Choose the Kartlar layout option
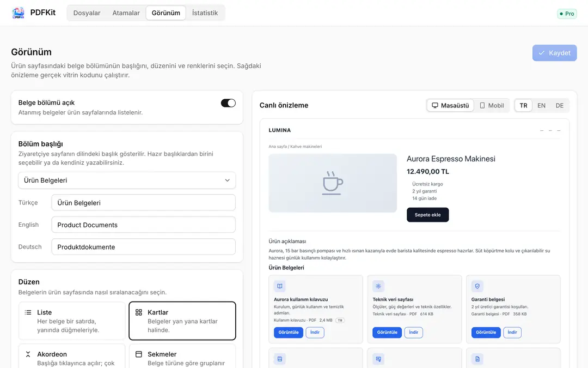 pyautogui.click(x=182, y=321)
